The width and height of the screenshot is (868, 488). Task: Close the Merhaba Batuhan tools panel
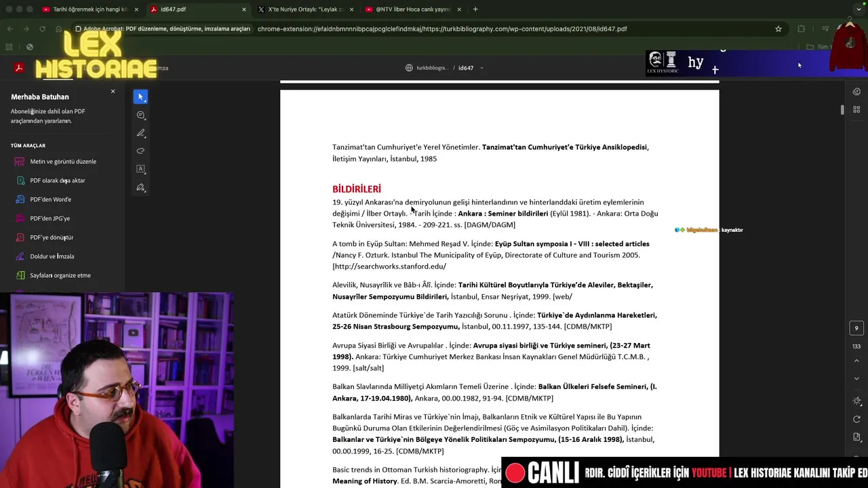coord(113,91)
